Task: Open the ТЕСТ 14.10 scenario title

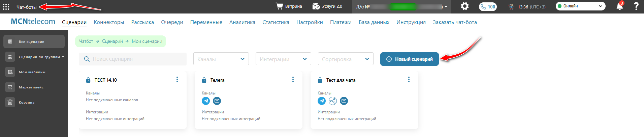Action: coord(106,80)
